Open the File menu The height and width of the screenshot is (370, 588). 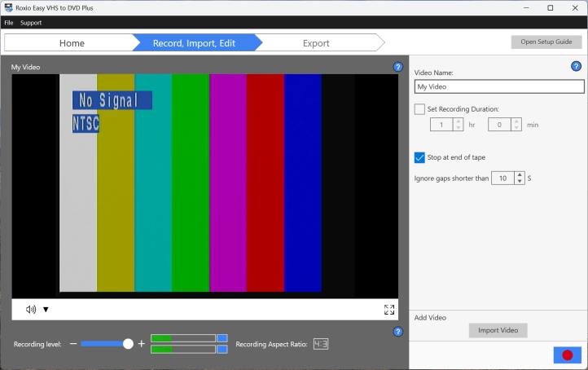pyautogui.click(x=9, y=23)
